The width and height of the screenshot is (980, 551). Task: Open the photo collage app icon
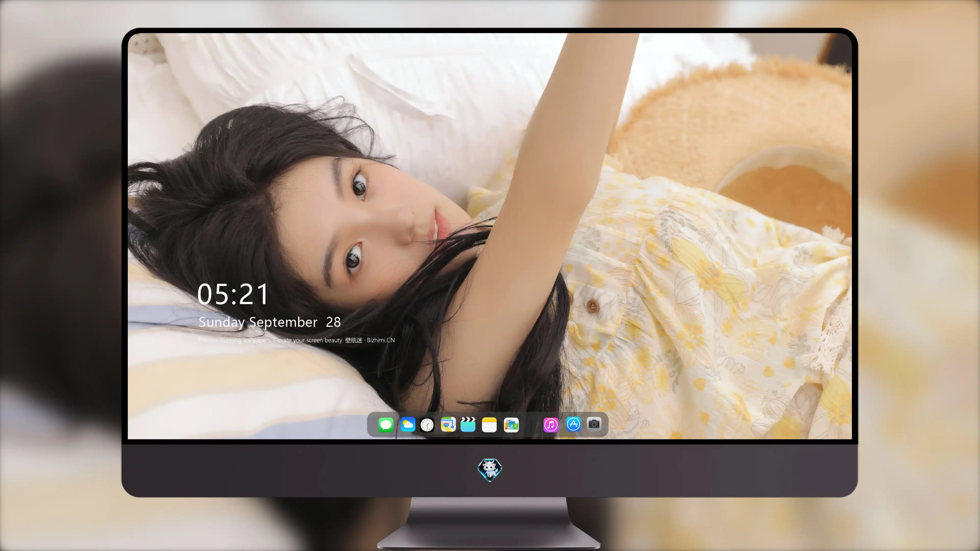[511, 424]
